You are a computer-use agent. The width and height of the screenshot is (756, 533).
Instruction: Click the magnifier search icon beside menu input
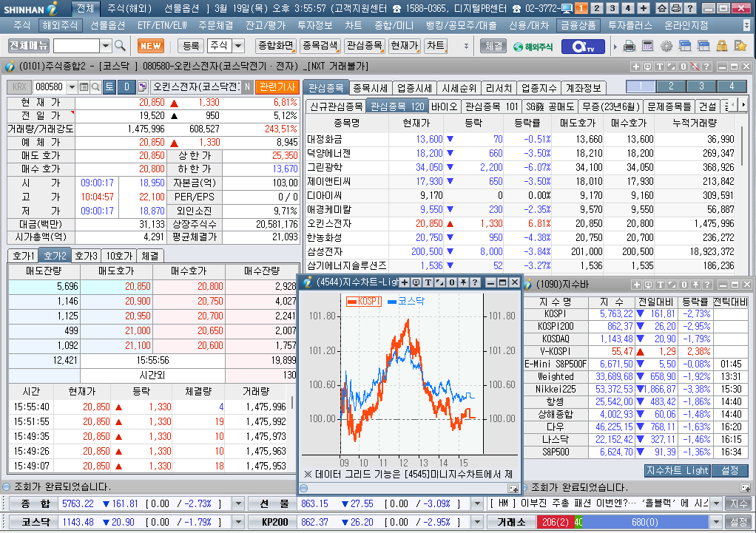click(x=120, y=46)
